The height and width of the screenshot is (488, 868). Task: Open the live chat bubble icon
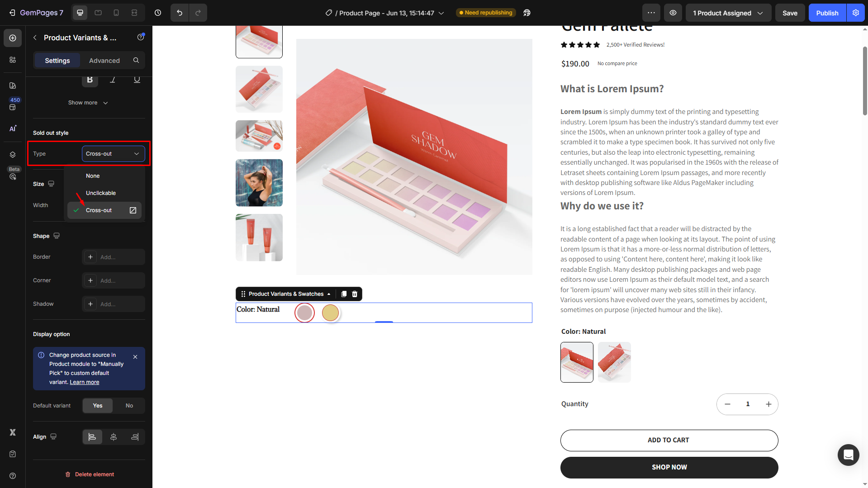point(848,455)
